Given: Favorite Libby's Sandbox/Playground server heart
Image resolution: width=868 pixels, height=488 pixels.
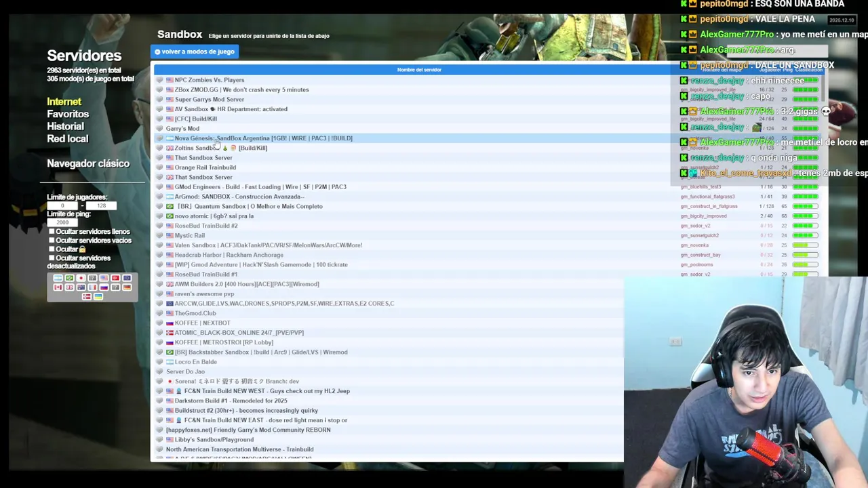Looking at the screenshot, I should (x=160, y=440).
